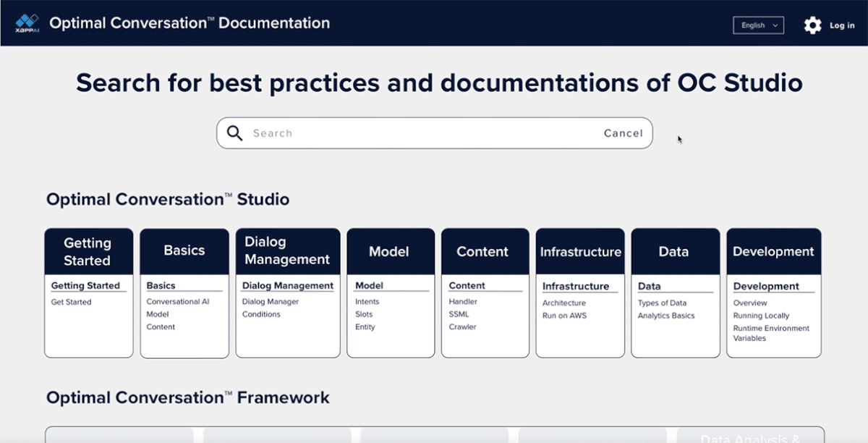Open the Running Locally link
The width and height of the screenshot is (868, 443).
point(761,316)
